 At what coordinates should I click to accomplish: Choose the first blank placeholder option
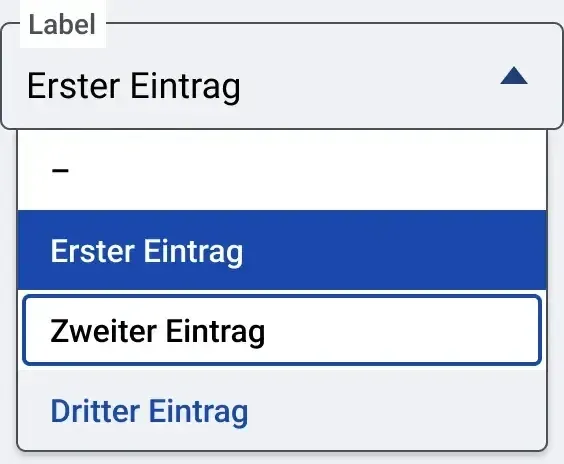tap(282, 170)
